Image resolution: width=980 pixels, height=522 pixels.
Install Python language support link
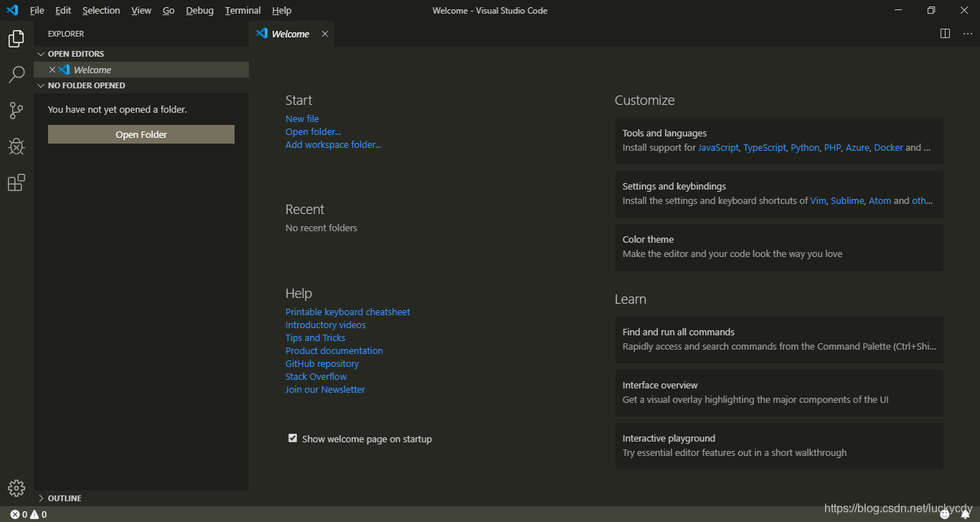point(805,148)
